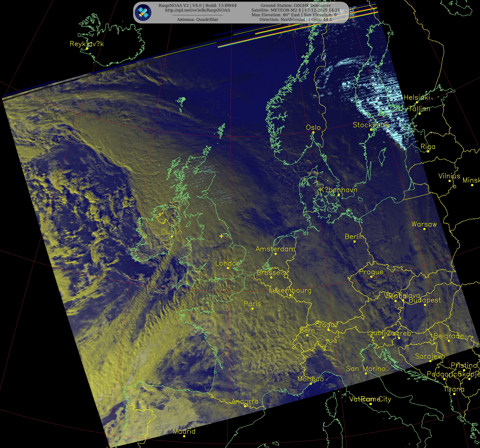Click the Ground Station G0GHK Doncaster text

[296, 5]
